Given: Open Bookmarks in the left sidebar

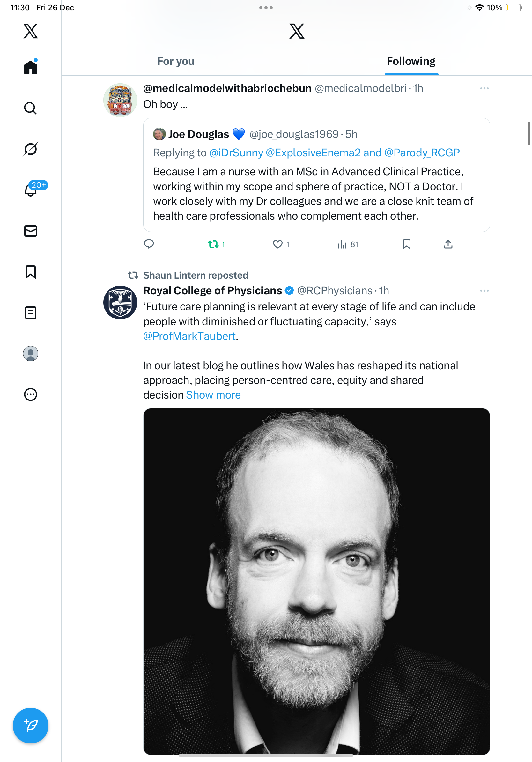Looking at the screenshot, I should click(31, 272).
